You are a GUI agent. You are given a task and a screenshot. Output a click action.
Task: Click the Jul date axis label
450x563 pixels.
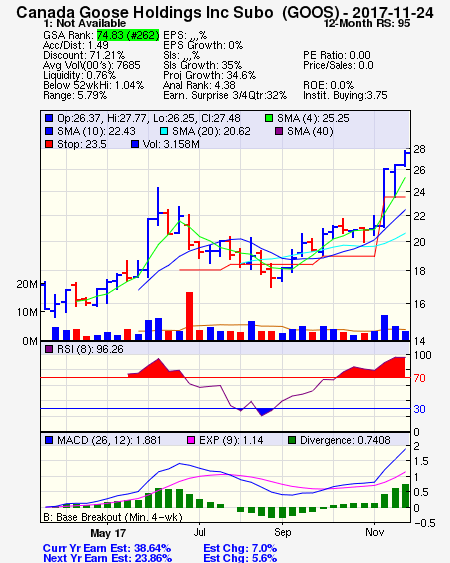click(x=200, y=532)
